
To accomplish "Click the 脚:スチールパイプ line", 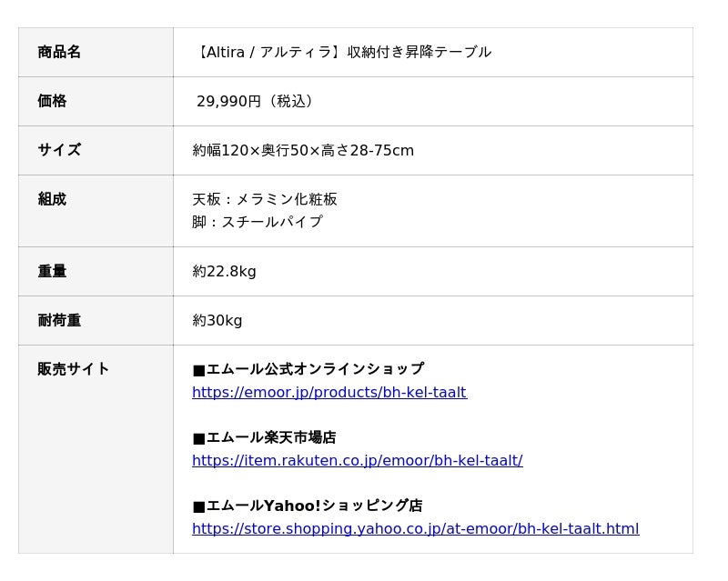I will (x=258, y=222).
